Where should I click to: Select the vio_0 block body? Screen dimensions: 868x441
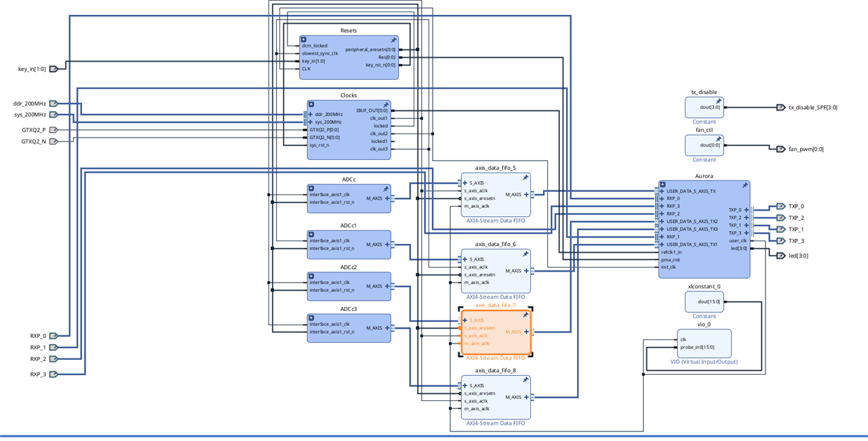coord(704,343)
